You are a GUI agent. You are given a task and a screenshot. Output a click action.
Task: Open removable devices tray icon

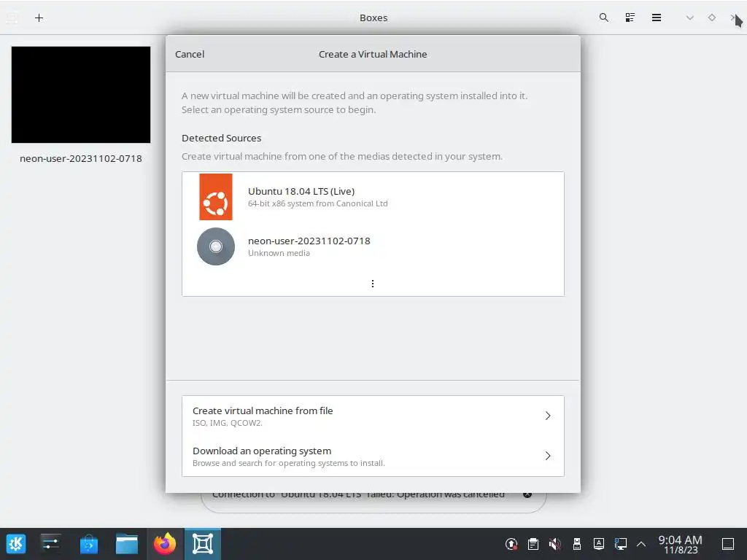[x=577, y=544]
